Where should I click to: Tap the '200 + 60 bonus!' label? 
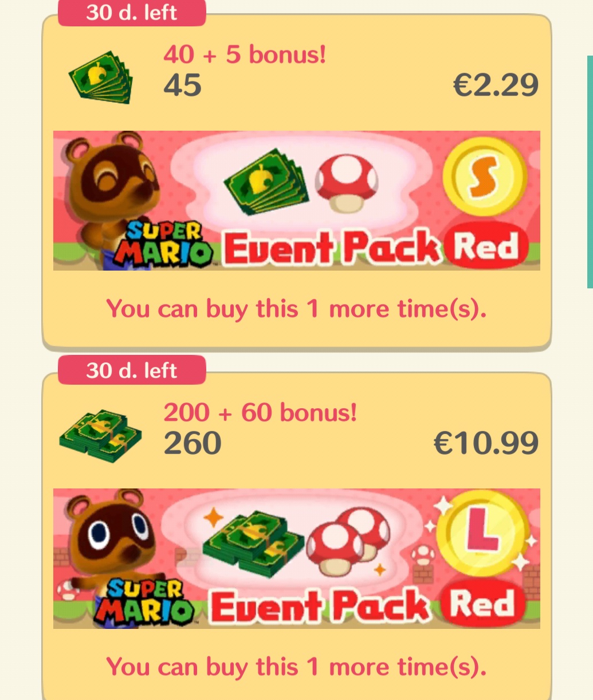[260, 412]
